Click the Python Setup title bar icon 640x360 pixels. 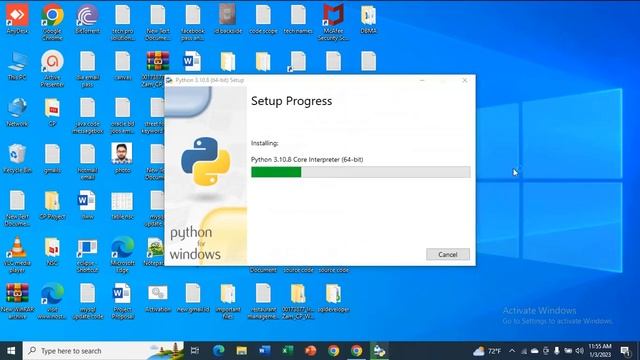[169, 80]
